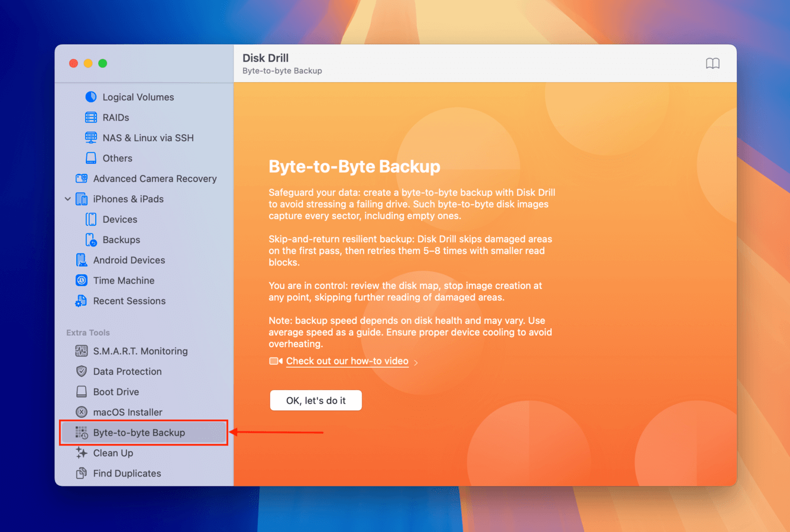Click the Extra Tools section header
Viewport: 790px width, 532px height.
pyautogui.click(x=88, y=333)
